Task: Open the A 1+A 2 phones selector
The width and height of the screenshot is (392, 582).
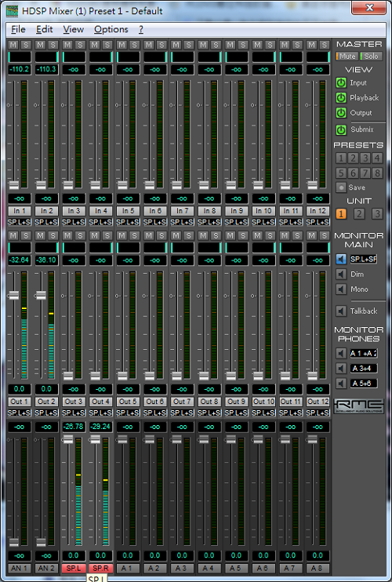Action: pyautogui.click(x=364, y=353)
